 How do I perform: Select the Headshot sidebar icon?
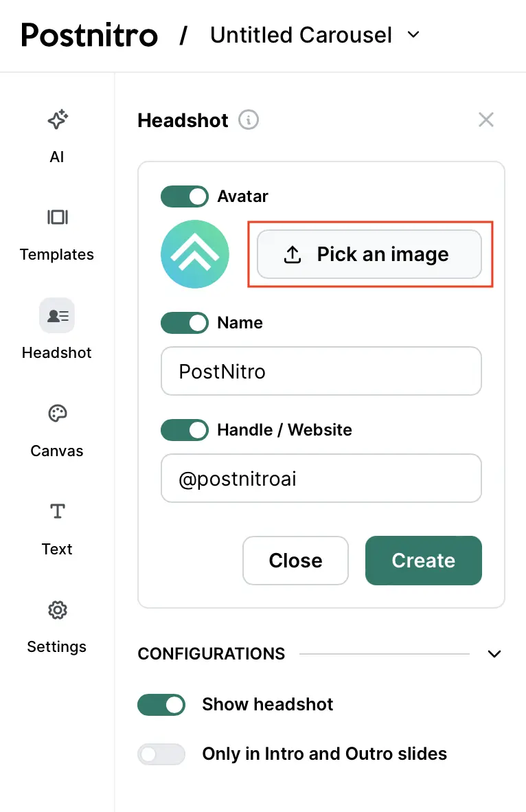(x=57, y=316)
